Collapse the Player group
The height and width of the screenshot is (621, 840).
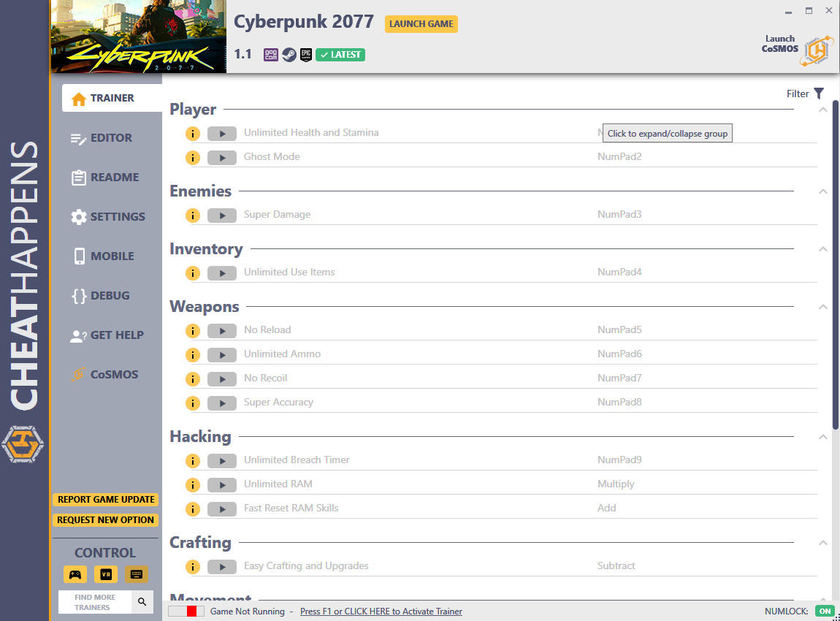click(823, 110)
